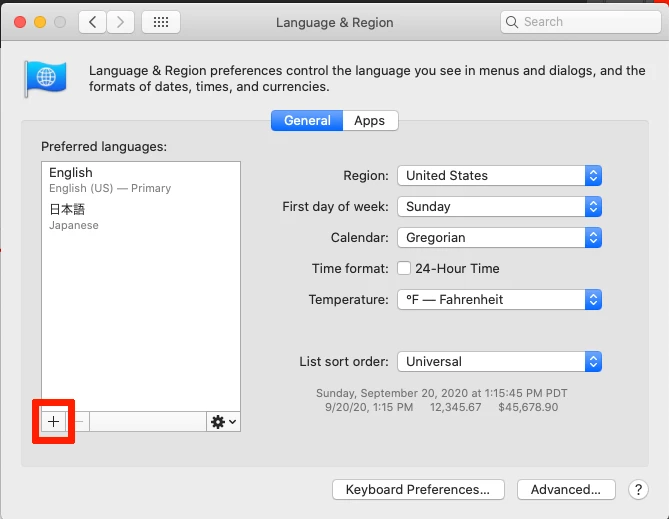The width and height of the screenshot is (669, 519).
Task: Open the gear action menu under languages
Action: point(224,422)
